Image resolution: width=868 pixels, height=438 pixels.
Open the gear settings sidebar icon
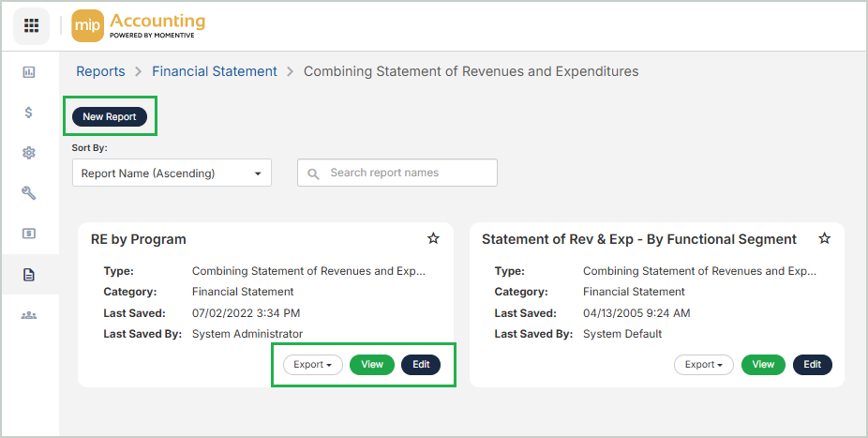click(x=29, y=153)
